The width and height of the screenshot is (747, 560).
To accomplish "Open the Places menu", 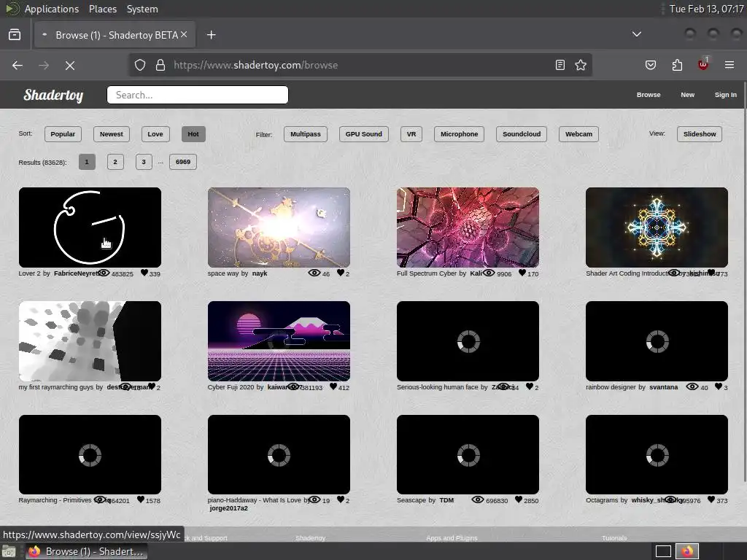I will coord(103,9).
